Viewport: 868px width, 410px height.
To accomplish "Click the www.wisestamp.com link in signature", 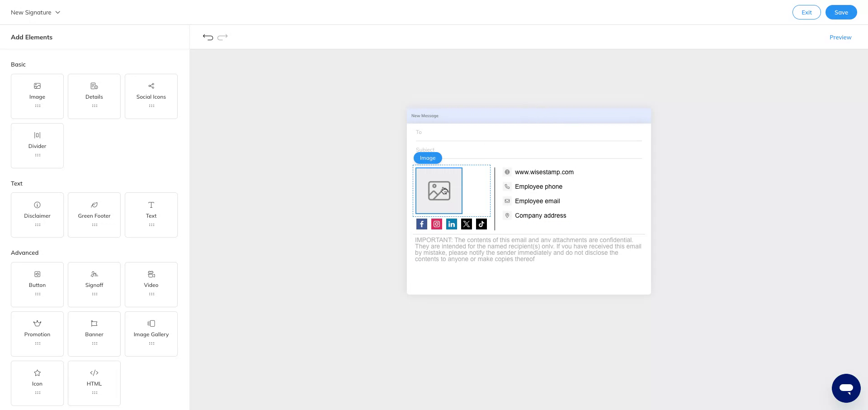I will pyautogui.click(x=544, y=172).
